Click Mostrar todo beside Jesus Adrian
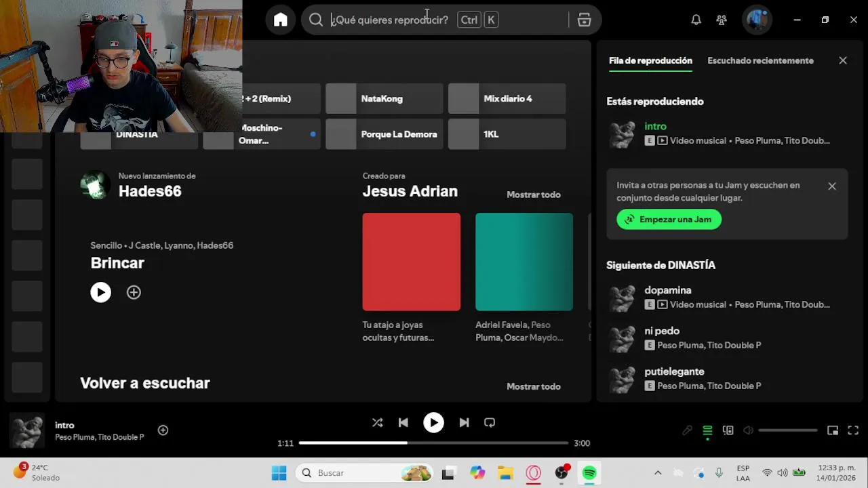Screen dimensions: 868x488 coord(534,195)
